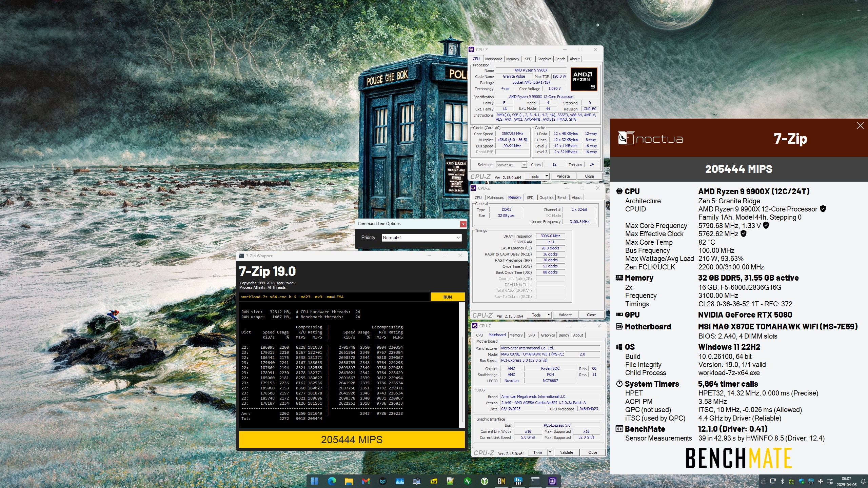The image size is (868, 488).
Task: Open the fan control tray icon
Action: [x=821, y=481]
